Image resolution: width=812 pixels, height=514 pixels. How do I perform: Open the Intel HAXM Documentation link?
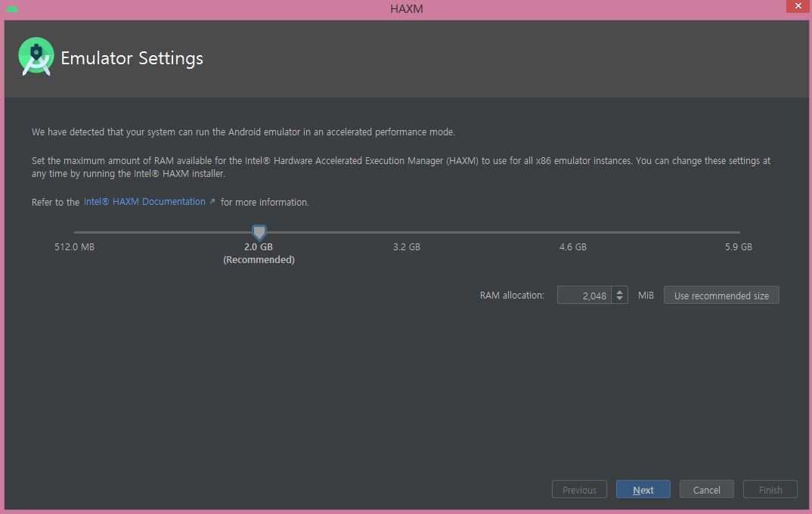[x=144, y=202]
